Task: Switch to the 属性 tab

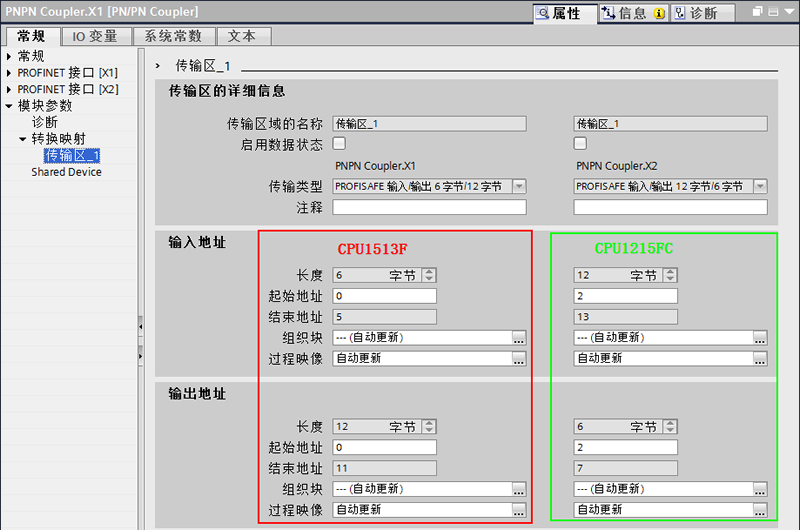Action: (565, 13)
